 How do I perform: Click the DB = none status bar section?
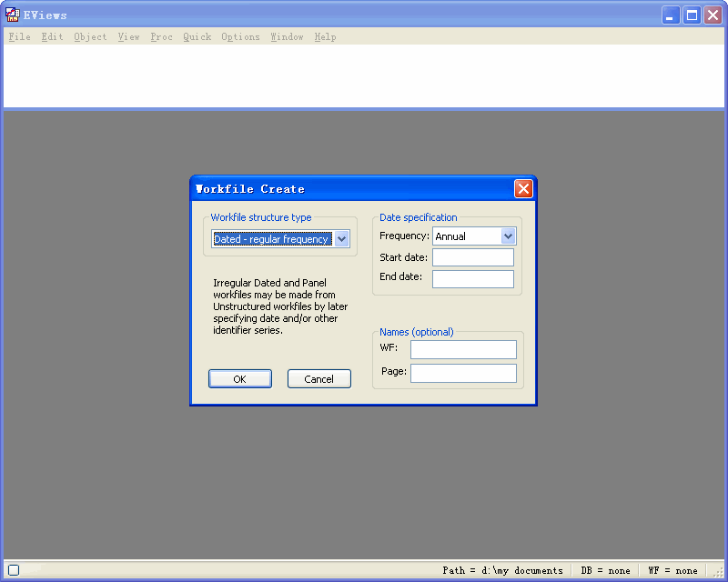(x=605, y=570)
